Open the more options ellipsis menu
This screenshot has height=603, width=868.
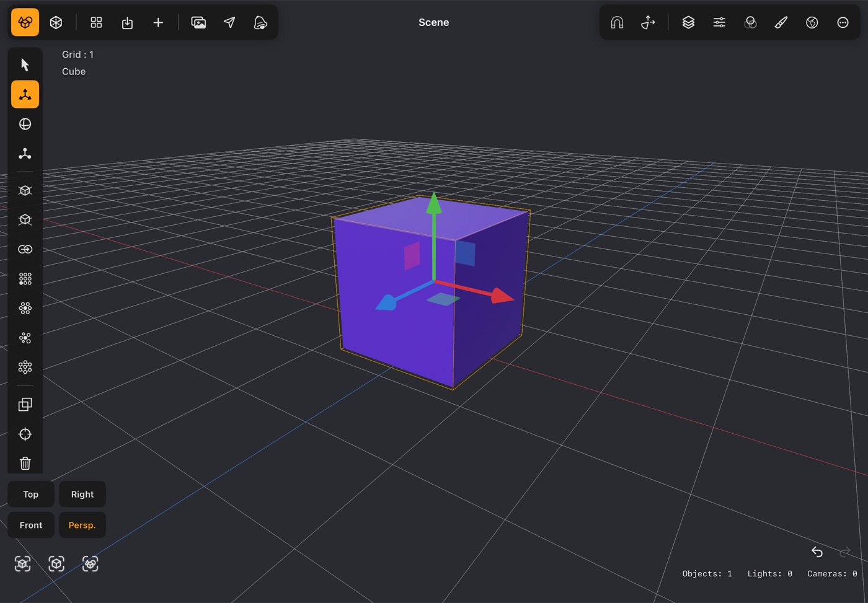pyautogui.click(x=843, y=22)
